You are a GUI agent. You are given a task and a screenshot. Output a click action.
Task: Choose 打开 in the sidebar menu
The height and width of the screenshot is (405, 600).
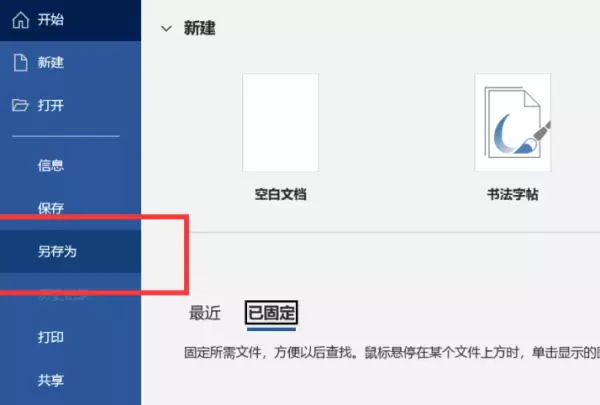click(x=70, y=105)
